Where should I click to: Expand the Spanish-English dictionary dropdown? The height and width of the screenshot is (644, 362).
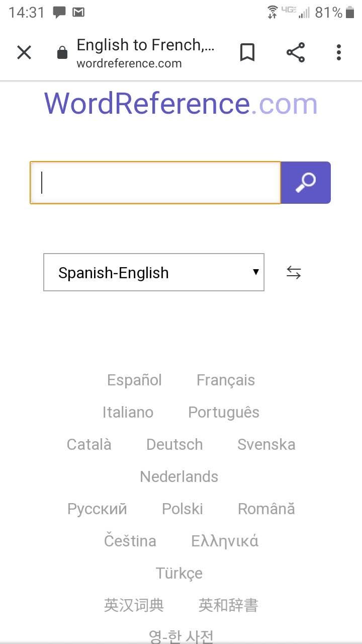point(154,272)
